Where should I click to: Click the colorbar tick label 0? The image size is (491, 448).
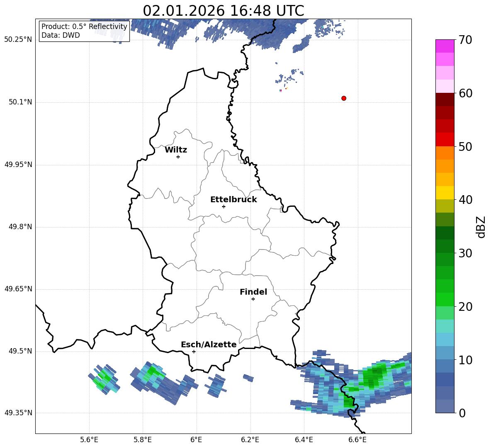coord(462,413)
